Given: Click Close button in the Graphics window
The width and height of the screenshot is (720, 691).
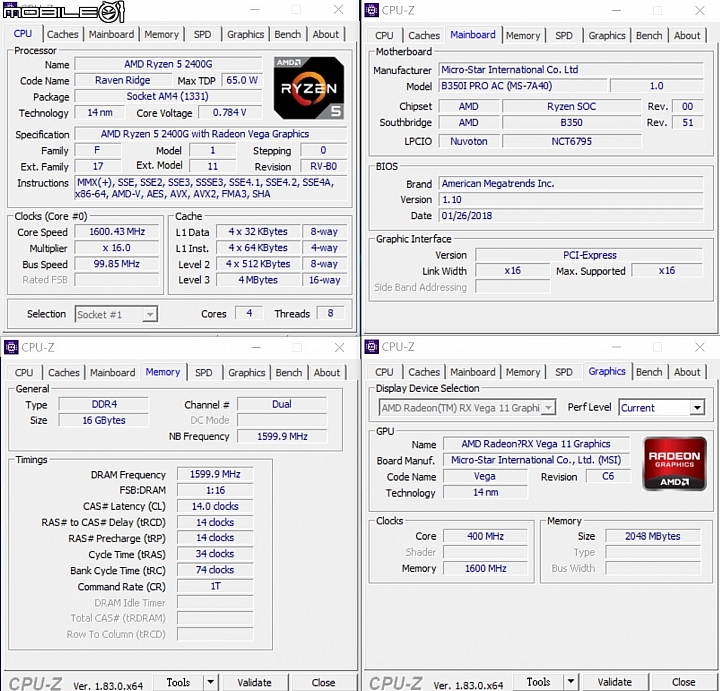Looking at the screenshot, I should [683, 682].
